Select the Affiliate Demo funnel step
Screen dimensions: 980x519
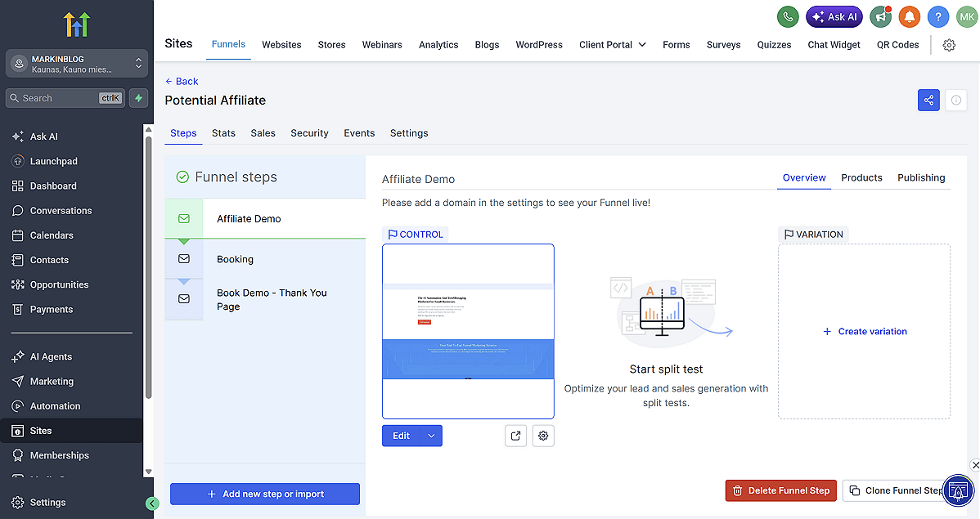265,218
